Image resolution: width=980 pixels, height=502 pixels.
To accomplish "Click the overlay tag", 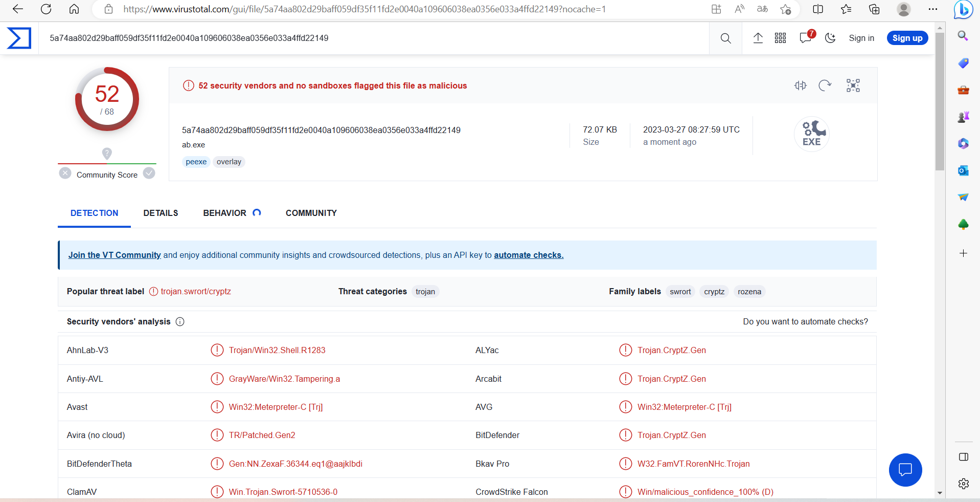I will 229,162.
